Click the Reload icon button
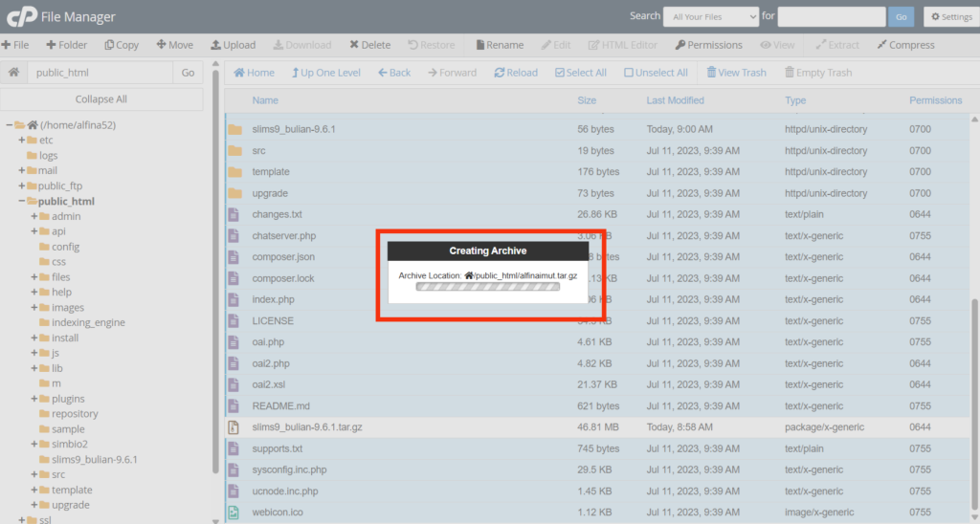This screenshot has width=980, height=524. pyautogui.click(x=500, y=73)
